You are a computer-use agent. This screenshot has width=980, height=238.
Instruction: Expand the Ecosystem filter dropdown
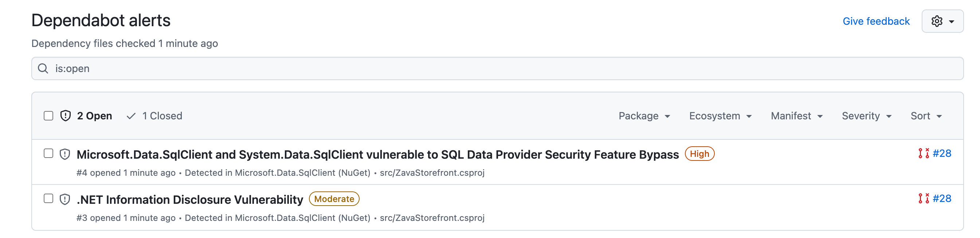click(720, 116)
